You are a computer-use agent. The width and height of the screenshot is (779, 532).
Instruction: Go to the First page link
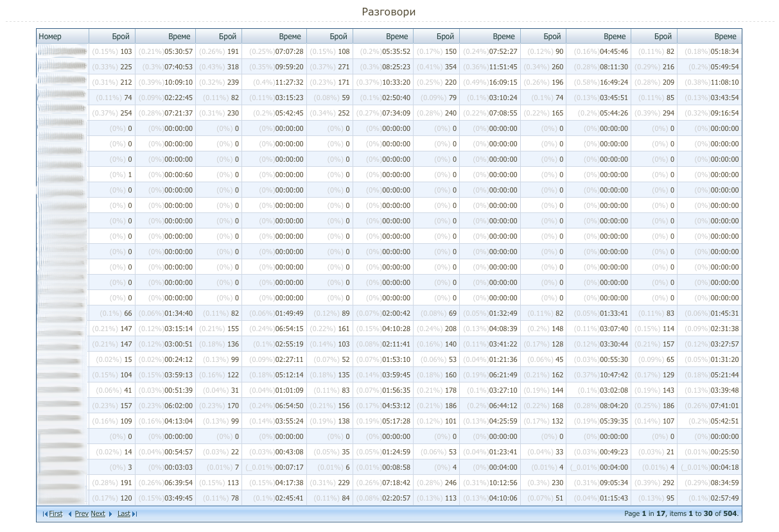point(56,514)
